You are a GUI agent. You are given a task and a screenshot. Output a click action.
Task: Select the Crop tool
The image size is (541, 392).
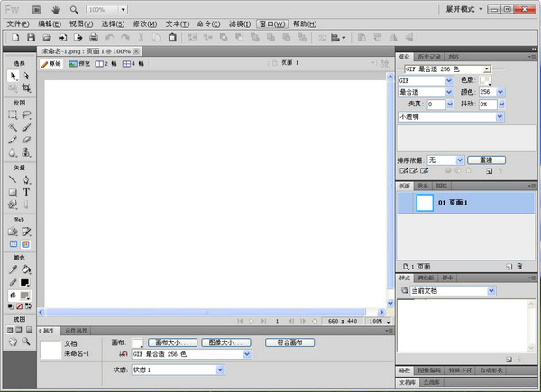tap(26, 89)
